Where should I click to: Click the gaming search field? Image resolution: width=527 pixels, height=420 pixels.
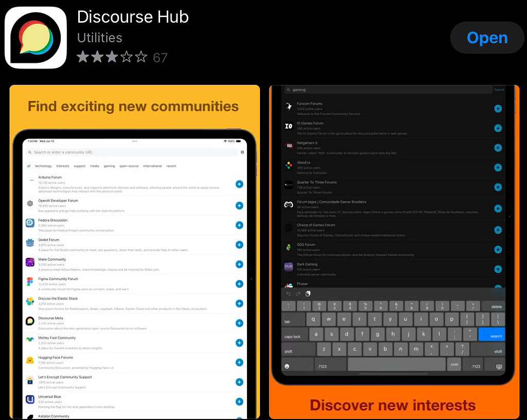pyautogui.click(x=388, y=90)
